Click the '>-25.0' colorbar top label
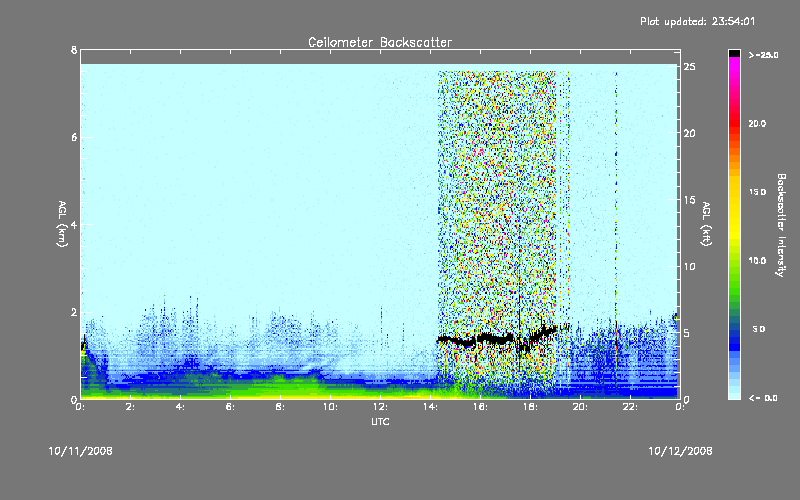Viewport: 800px width, 500px height. pyautogui.click(x=763, y=55)
